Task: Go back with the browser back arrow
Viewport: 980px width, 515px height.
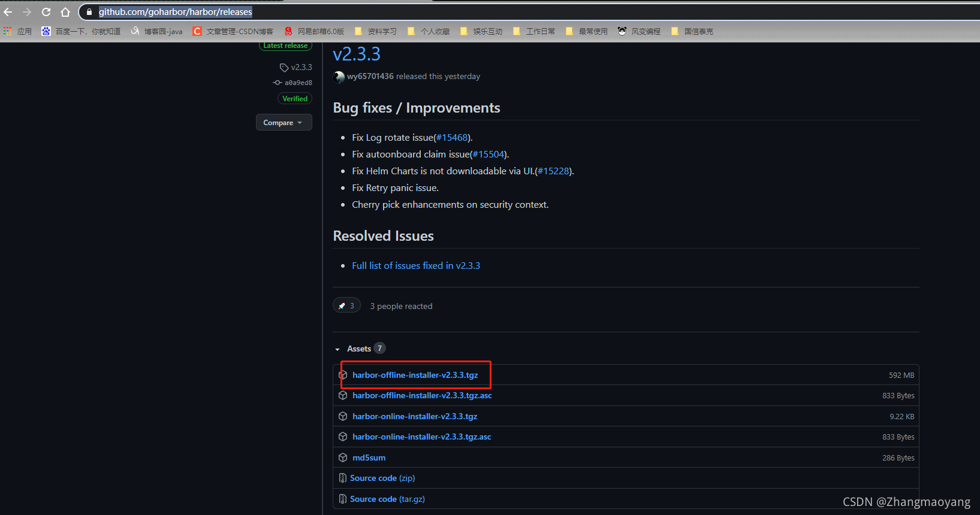Action: (x=8, y=12)
